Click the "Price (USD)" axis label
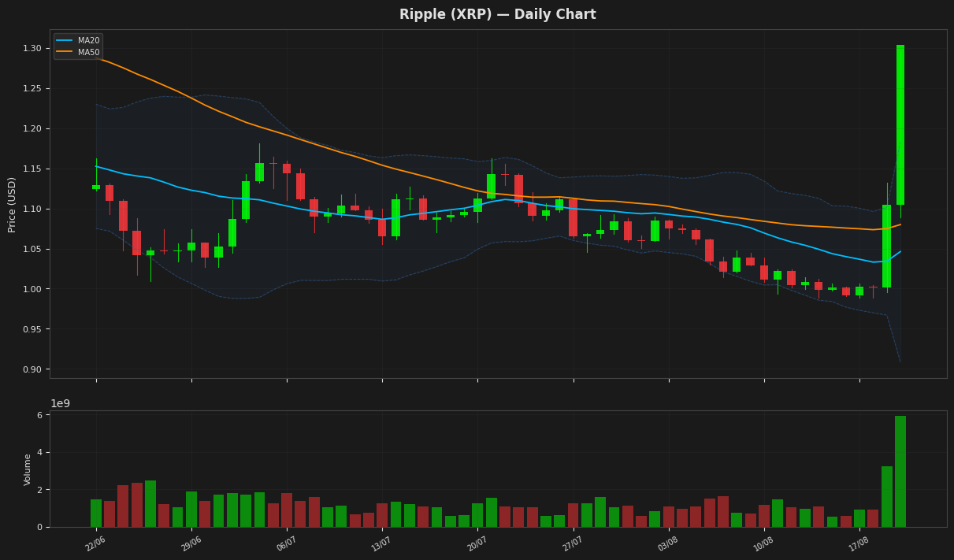 (13, 204)
